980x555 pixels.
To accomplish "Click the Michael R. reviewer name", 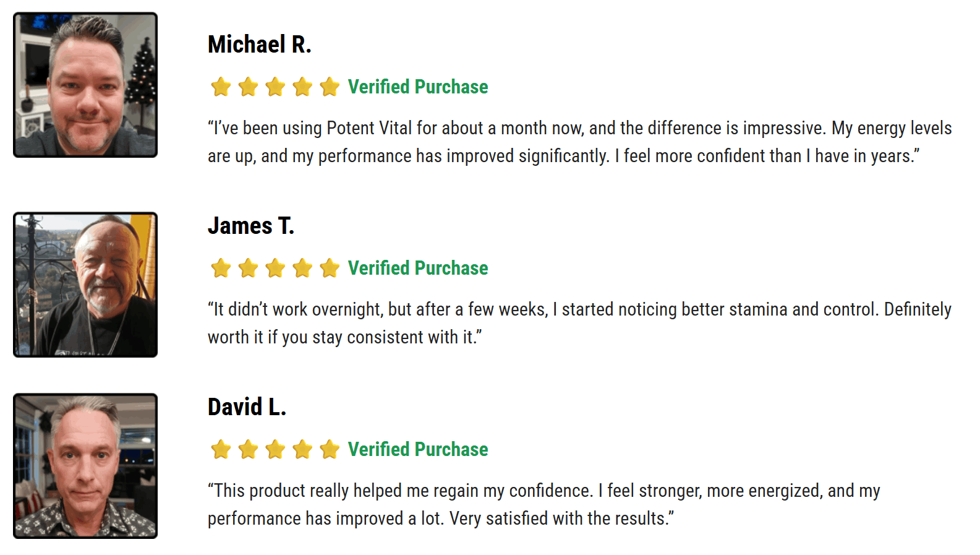I will [259, 45].
